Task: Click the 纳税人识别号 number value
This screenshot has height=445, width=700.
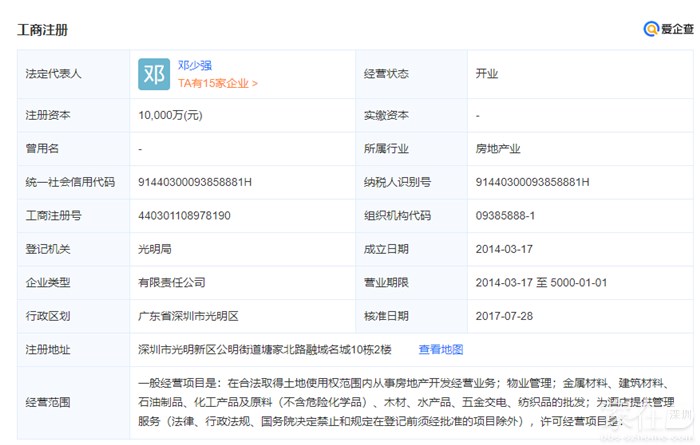Action: tap(532, 182)
